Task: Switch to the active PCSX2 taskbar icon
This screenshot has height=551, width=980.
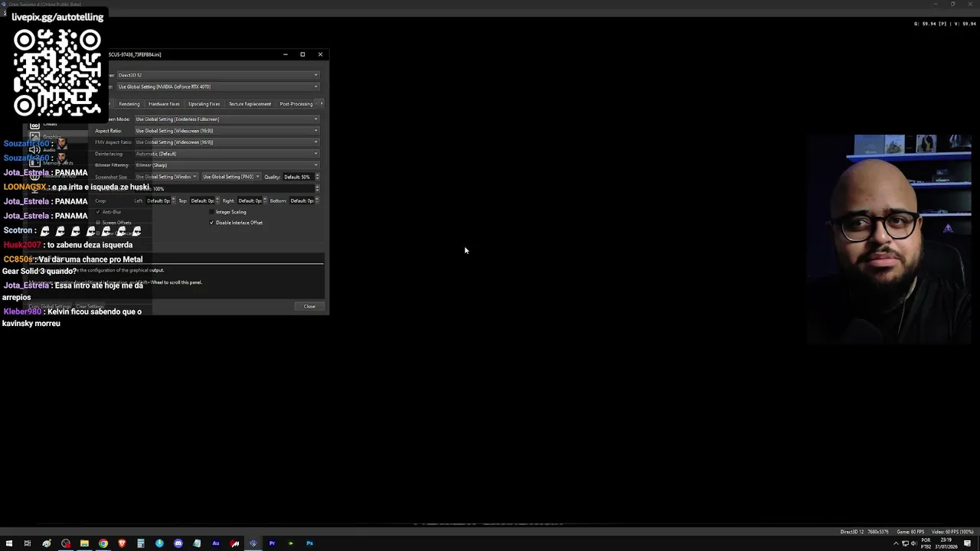Action: tap(253, 543)
